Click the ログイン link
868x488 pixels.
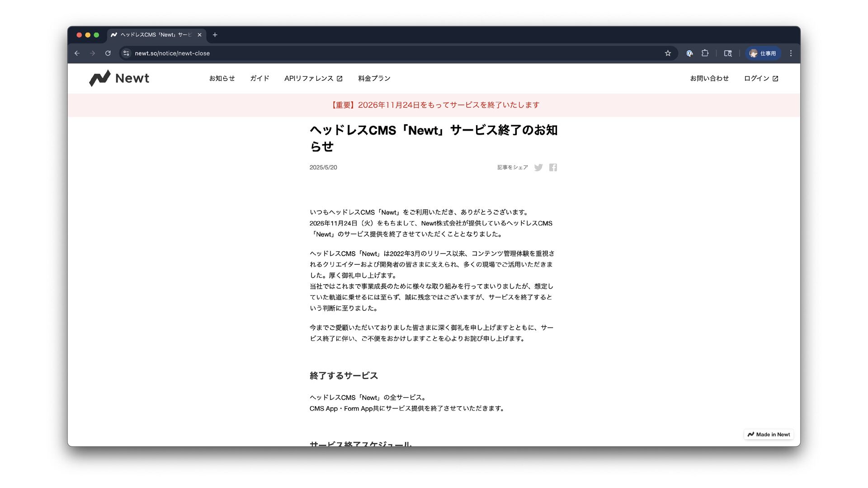click(761, 78)
